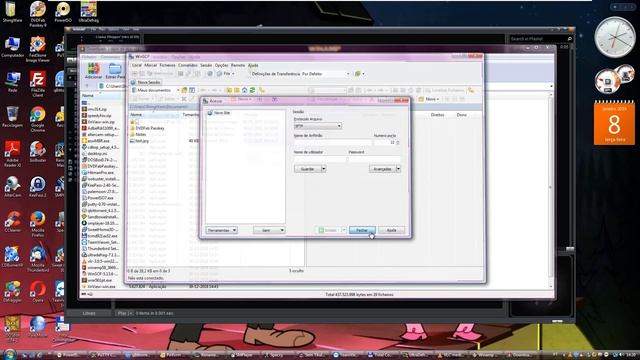This screenshot has height=360, width=640.
Task: Open the UltraDefrag desktop icon
Action: (x=88, y=11)
